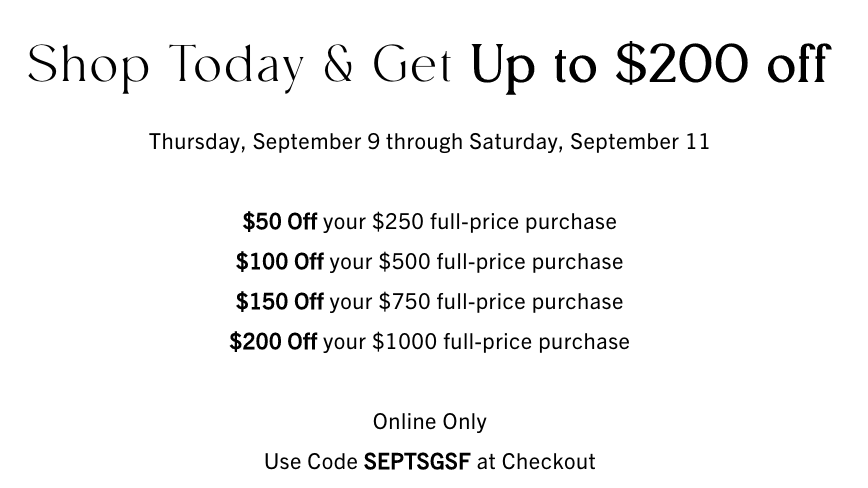The width and height of the screenshot is (868, 488).
Task: Click the "Use Code" label
Action: tap(311, 462)
